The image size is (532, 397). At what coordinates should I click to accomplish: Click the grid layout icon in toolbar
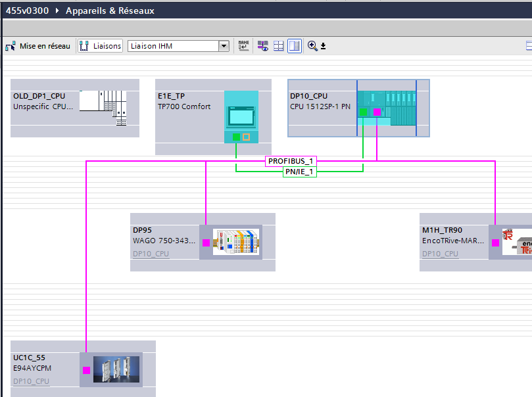point(279,46)
